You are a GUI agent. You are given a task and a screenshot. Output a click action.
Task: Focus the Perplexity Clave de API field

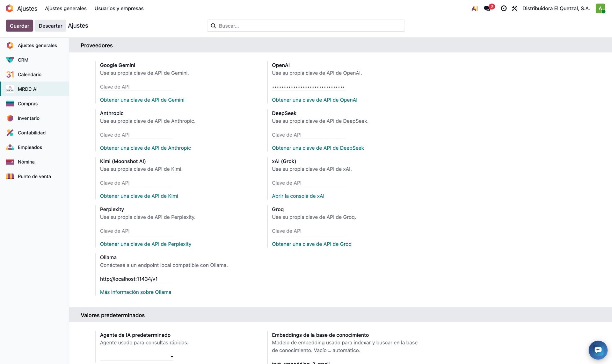pos(137,231)
